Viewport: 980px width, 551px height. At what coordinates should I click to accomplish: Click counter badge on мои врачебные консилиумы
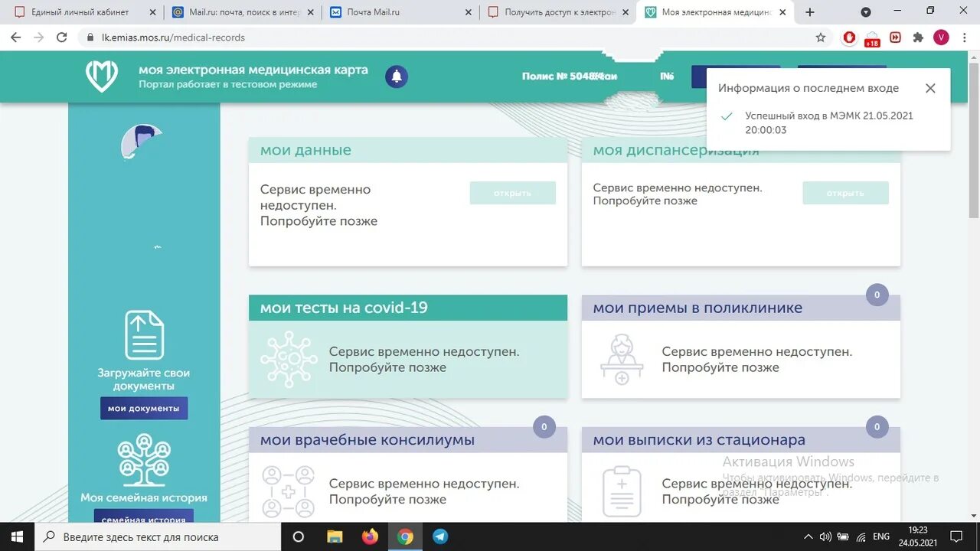click(544, 427)
